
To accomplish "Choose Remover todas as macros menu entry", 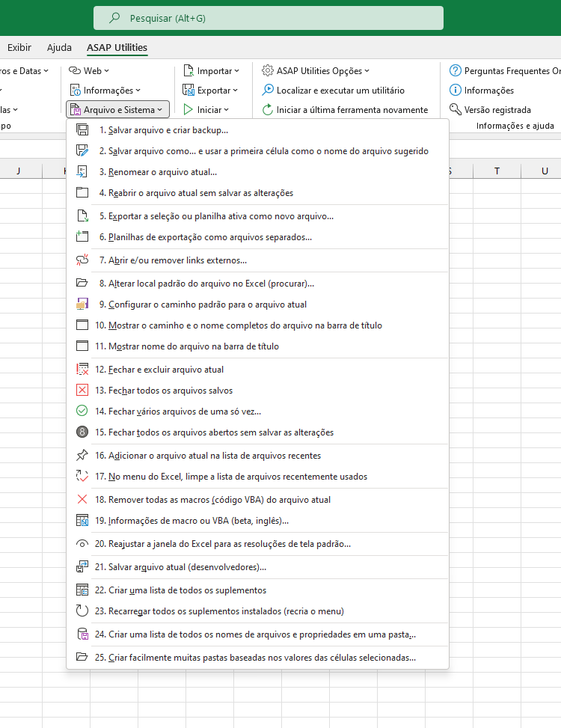I will (x=257, y=499).
